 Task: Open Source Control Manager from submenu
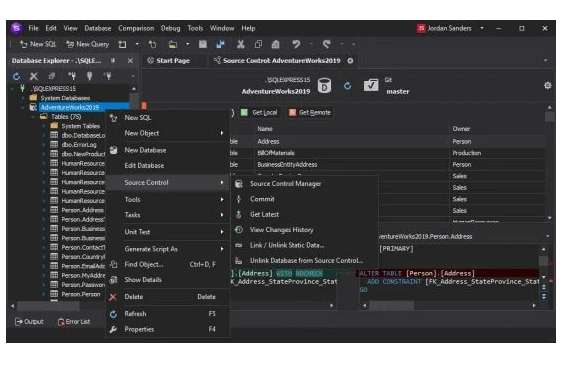point(305,184)
